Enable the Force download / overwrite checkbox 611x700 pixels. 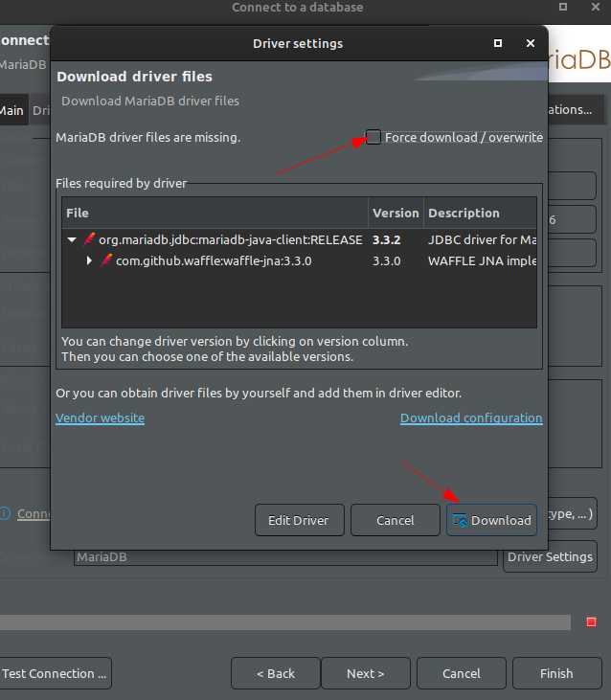373,137
